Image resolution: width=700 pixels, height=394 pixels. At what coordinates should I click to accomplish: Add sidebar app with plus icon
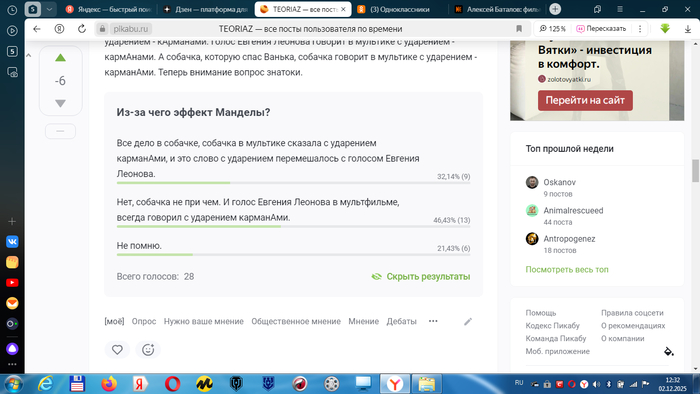click(x=12, y=221)
